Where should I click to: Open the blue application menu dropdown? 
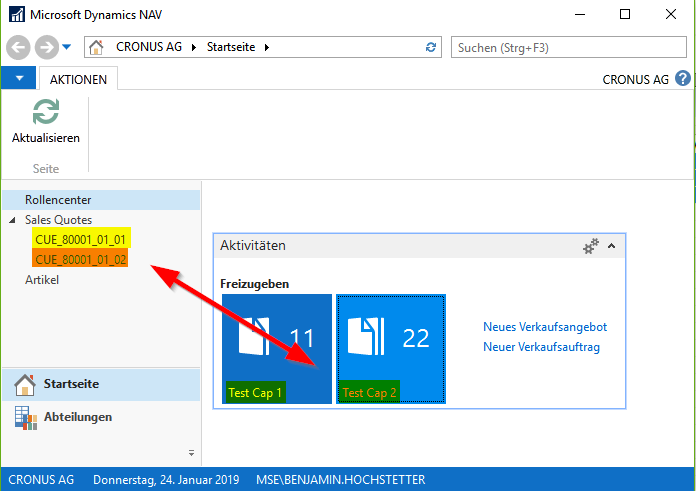point(19,78)
